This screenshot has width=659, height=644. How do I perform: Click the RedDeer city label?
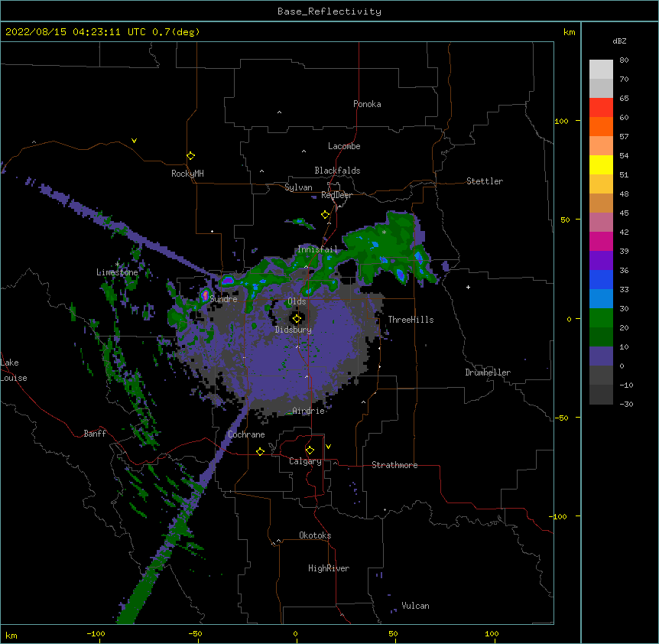336,195
